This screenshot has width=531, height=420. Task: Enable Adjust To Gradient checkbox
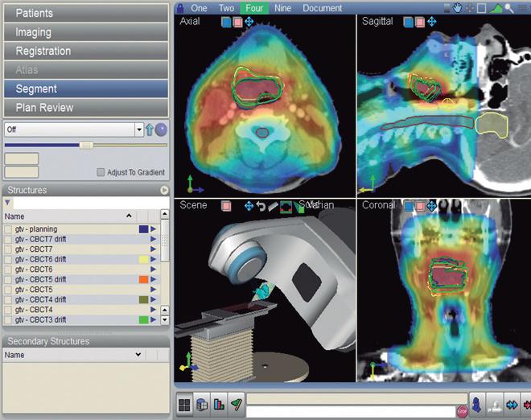[x=101, y=172]
